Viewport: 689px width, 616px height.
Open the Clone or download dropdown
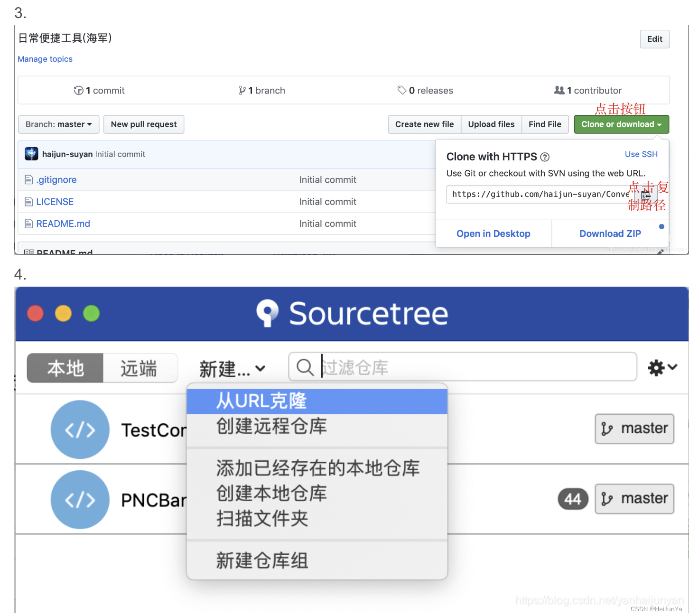(622, 124)
